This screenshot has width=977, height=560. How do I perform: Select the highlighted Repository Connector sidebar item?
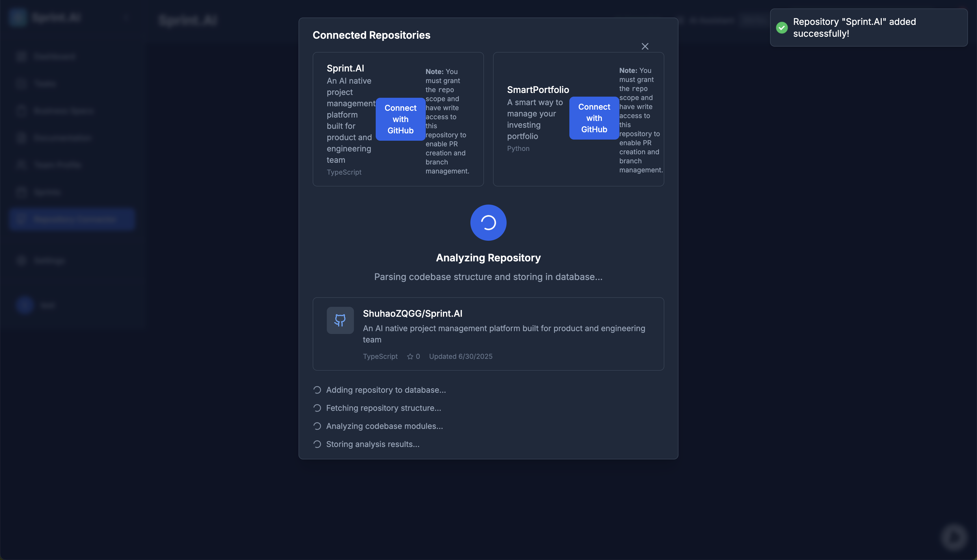point(72,219)
